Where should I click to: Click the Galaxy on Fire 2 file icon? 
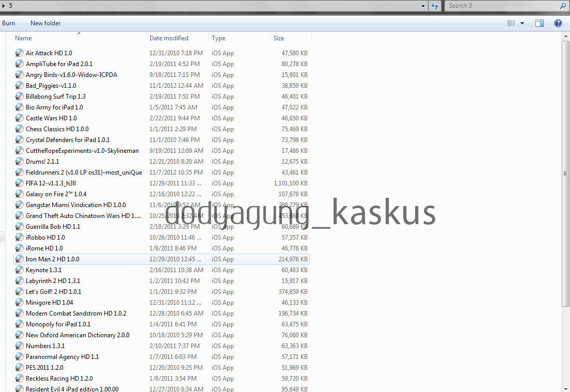19,194
